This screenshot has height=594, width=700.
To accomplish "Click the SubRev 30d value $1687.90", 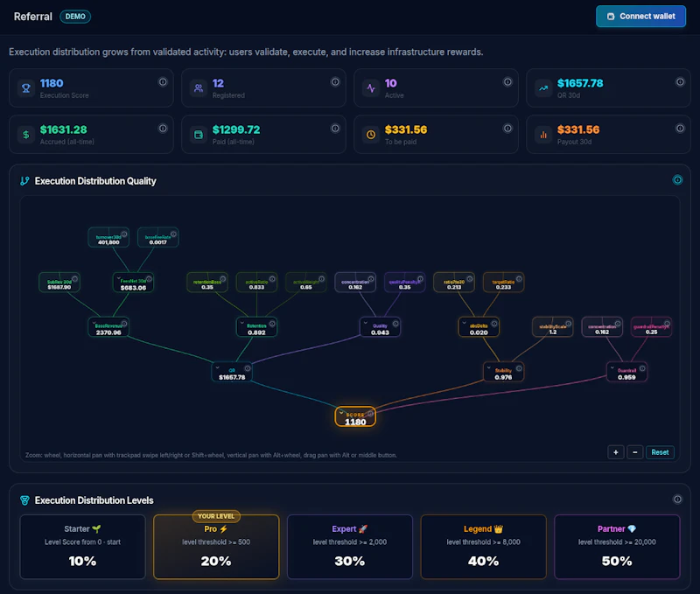I will coord(59,288).
